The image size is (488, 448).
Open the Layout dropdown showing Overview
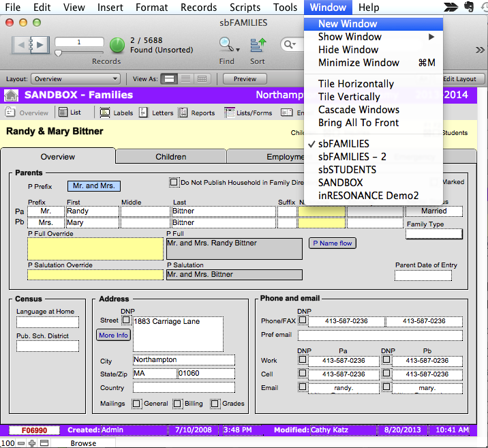tap(76, 79)
